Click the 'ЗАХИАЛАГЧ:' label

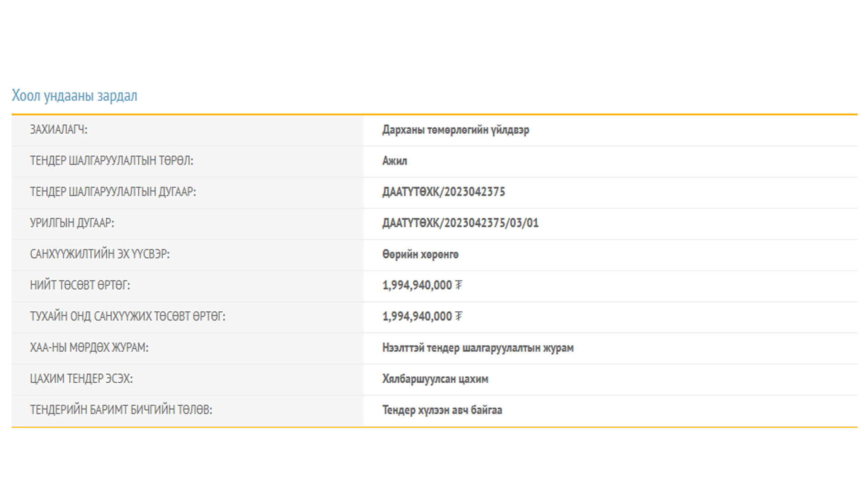tap(59, 130)
